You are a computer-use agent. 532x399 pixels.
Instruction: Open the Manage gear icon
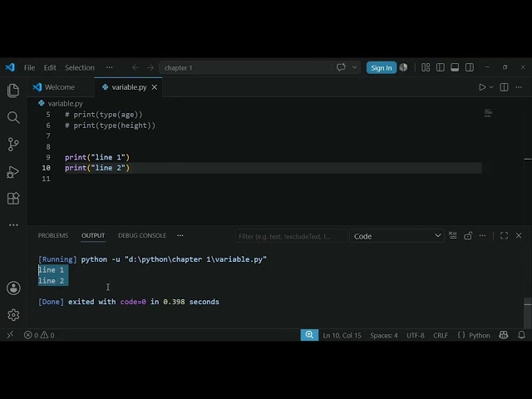coord(13,315)
